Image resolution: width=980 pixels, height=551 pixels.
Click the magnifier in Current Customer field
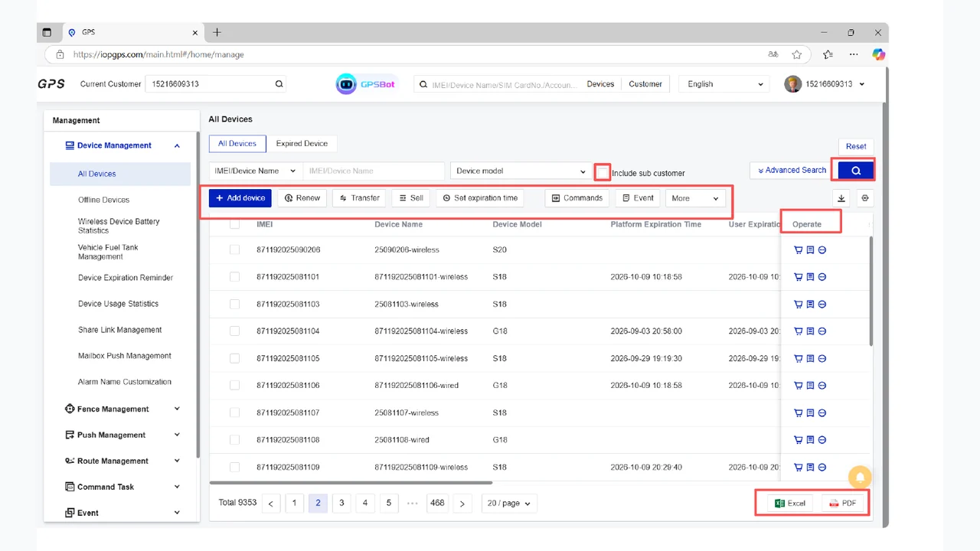[x=279, y=84]
